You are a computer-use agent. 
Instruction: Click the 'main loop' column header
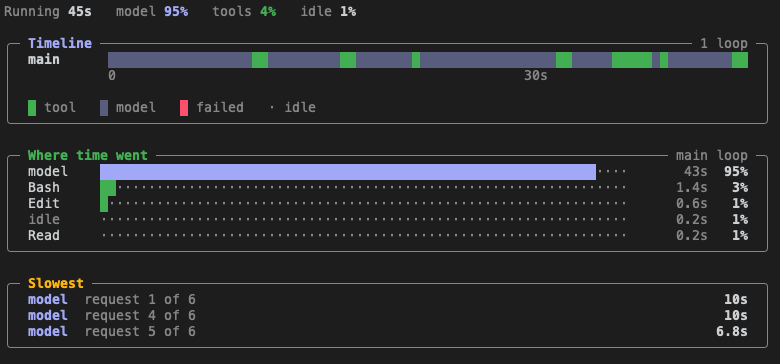pos(712,156)
